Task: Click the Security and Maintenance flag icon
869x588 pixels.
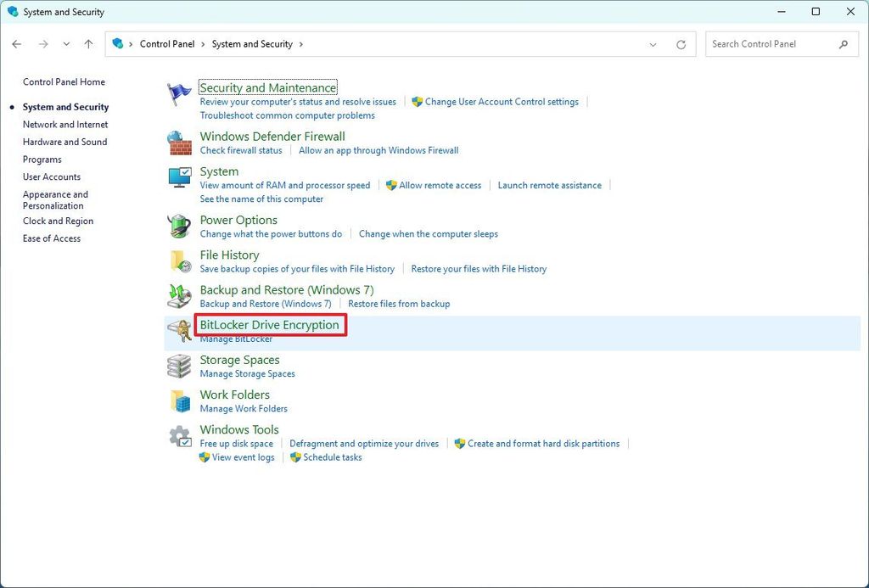Action: (x=179, y=91)
